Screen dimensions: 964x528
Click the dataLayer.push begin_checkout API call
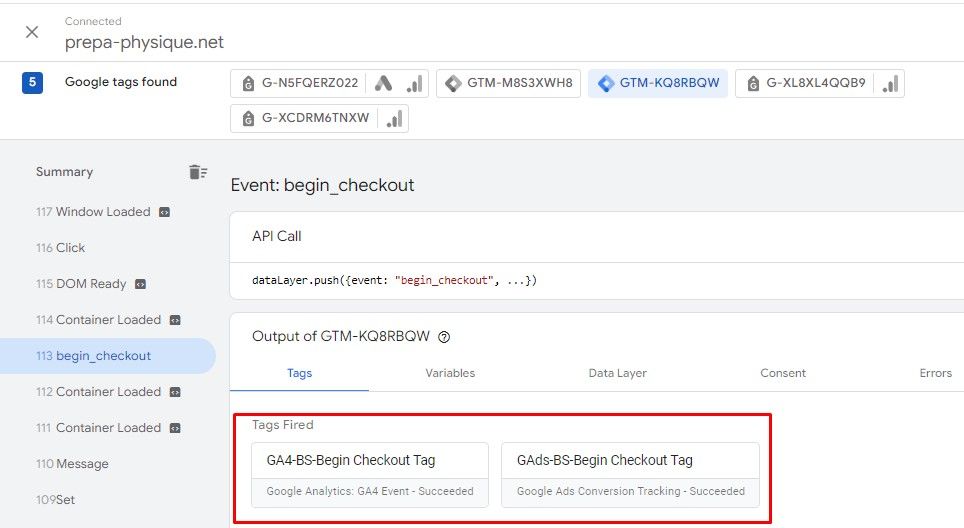pos(394,280)
